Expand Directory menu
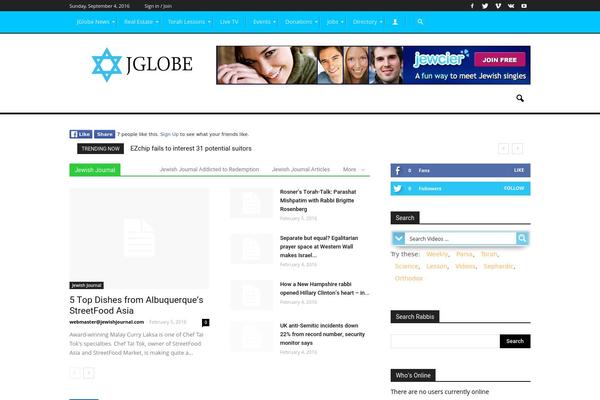 367,22
